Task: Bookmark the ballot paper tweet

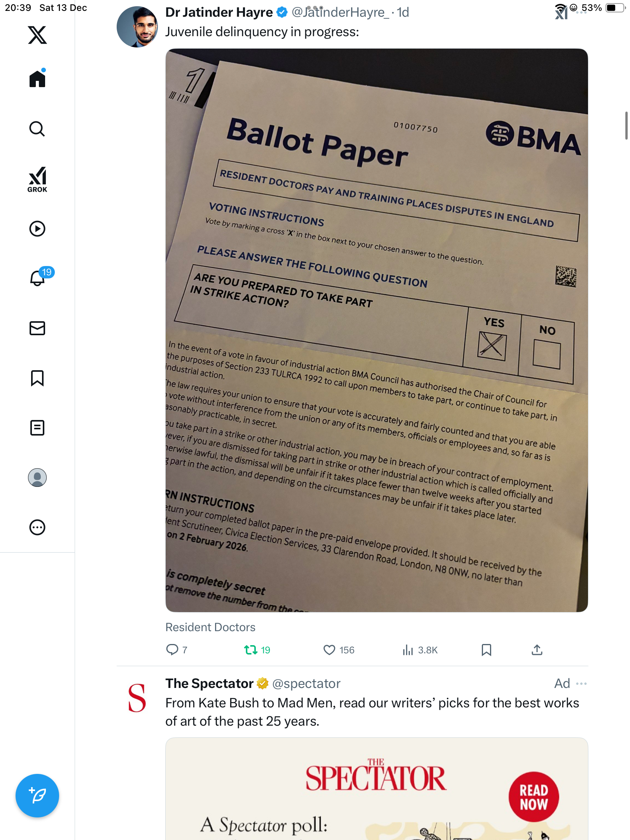Action: coord(486,650)
